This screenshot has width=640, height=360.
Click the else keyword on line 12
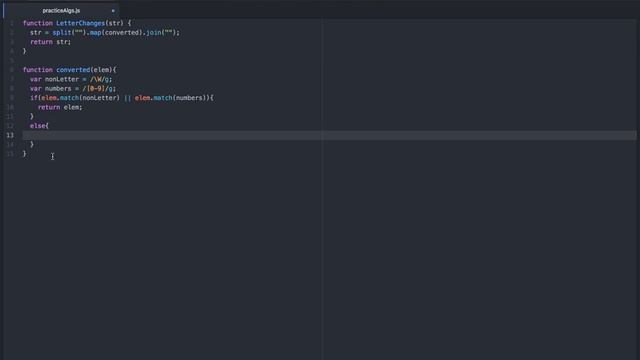38,126
